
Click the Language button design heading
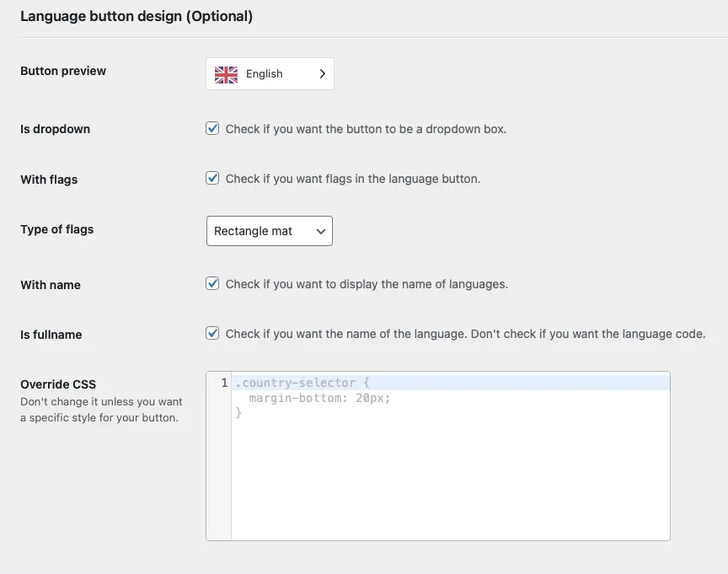click(136, 16)
